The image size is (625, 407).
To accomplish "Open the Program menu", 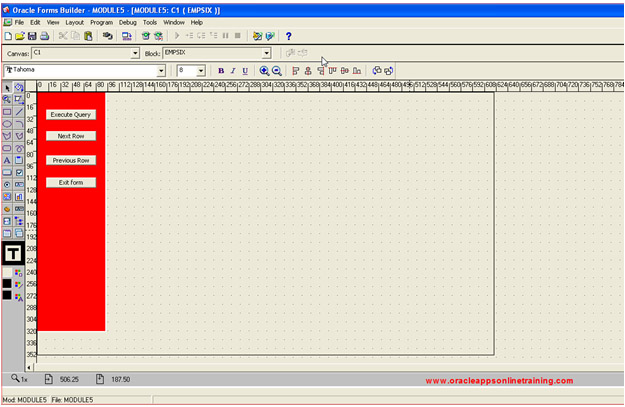I will 101,22.
